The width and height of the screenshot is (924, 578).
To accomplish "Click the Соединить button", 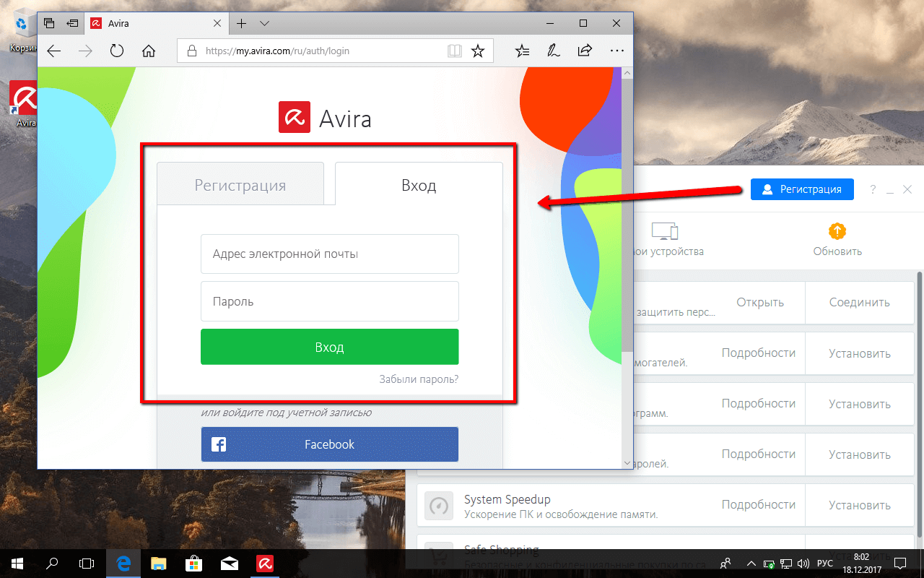I will [x=860, y=303].
